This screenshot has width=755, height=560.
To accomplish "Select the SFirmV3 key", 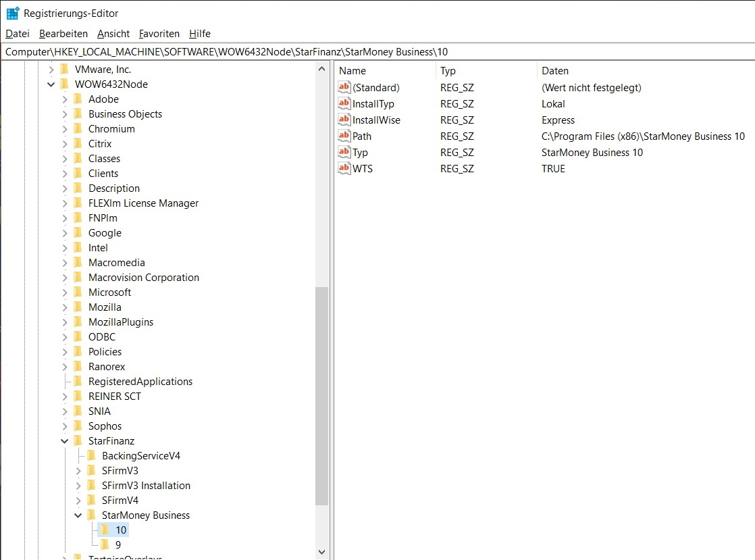I will [x=120, y=471].
